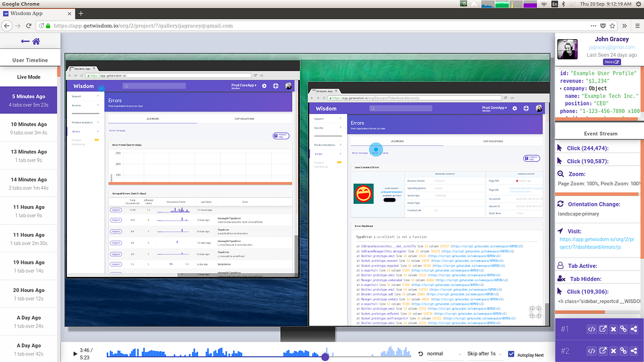Image resolution: width=644 pixels, height=362 pixels.
Task: Open the Notes edit button under John Gracey
Action: [x=611, y=62]
